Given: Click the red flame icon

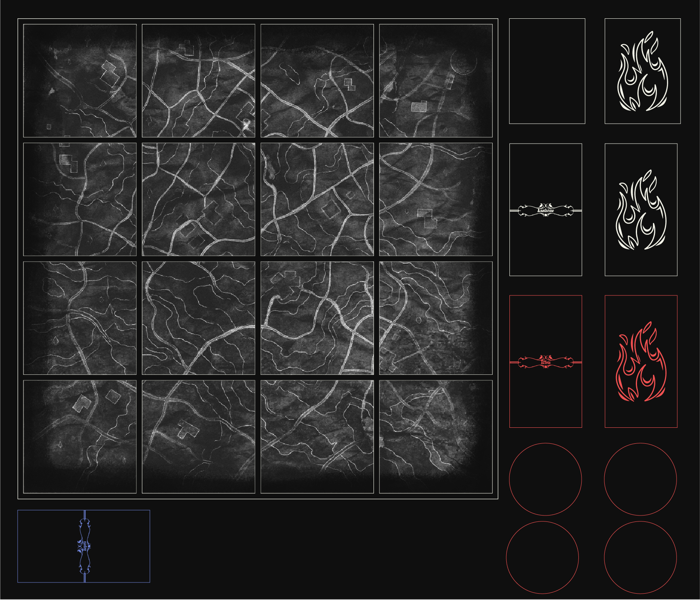Looking at the screenshot, I should click(x=641, y=362).
